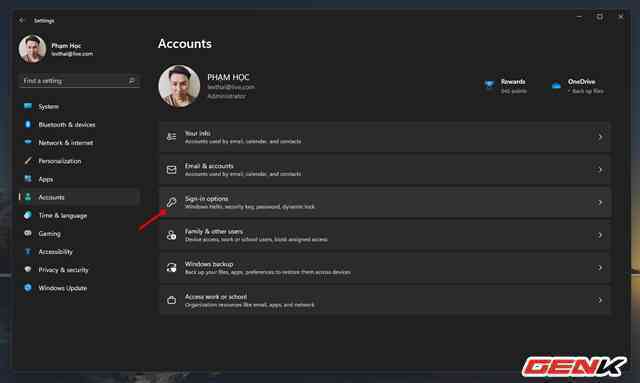Open the Family & other users row

click(x=384, y=235)
